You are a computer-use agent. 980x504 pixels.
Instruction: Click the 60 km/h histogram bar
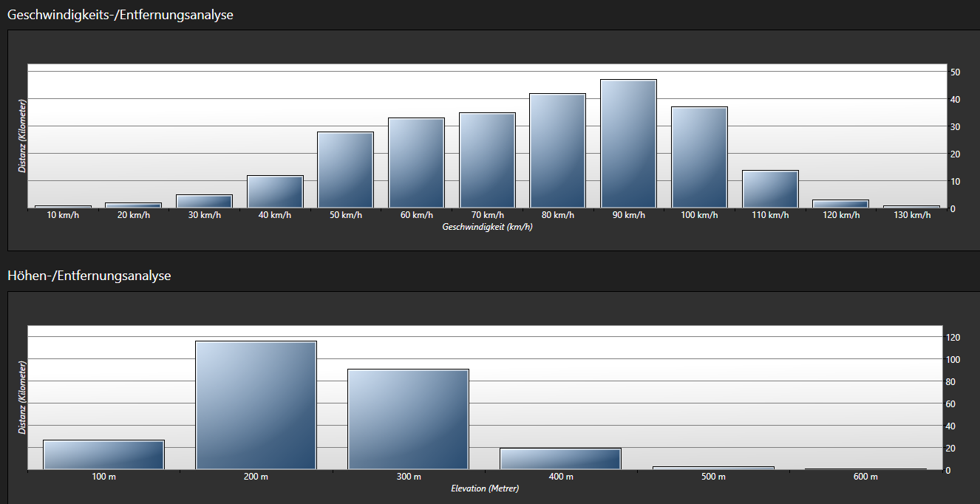[x=416, y=163]
